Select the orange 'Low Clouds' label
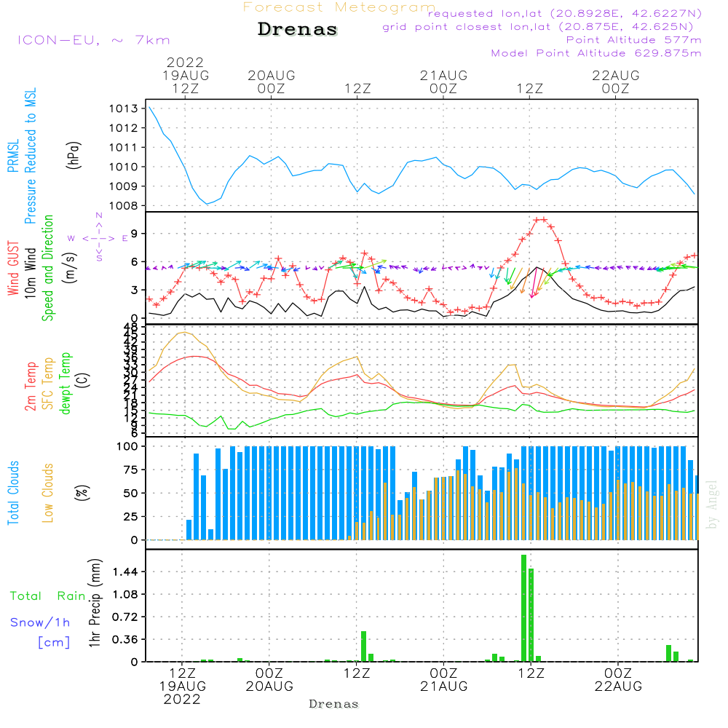728x728 pixels. coord(48,493)
